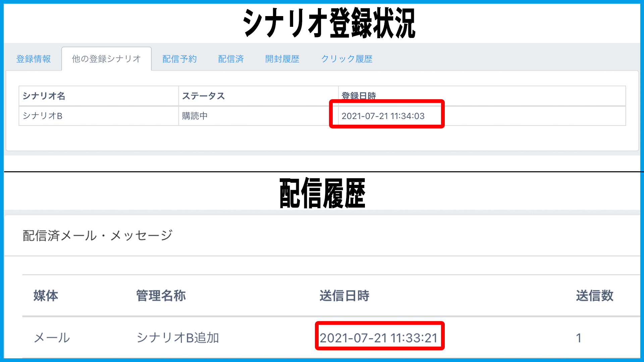Screen dimensions: 644x362
Task: Go to the クリック履歴 tab
Action: 347,59
